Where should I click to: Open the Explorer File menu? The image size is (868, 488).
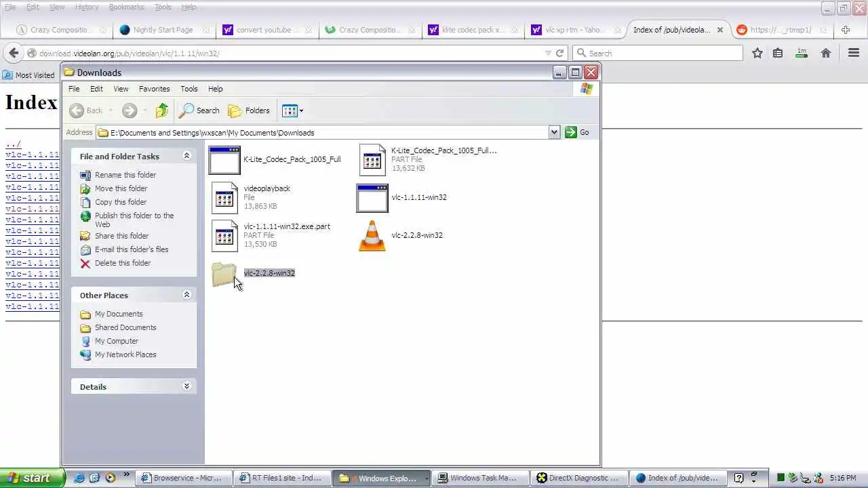tap(74, 89)
